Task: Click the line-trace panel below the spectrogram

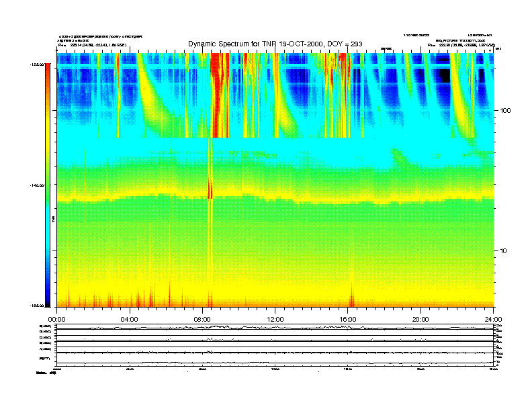Action: pos(275,345)
